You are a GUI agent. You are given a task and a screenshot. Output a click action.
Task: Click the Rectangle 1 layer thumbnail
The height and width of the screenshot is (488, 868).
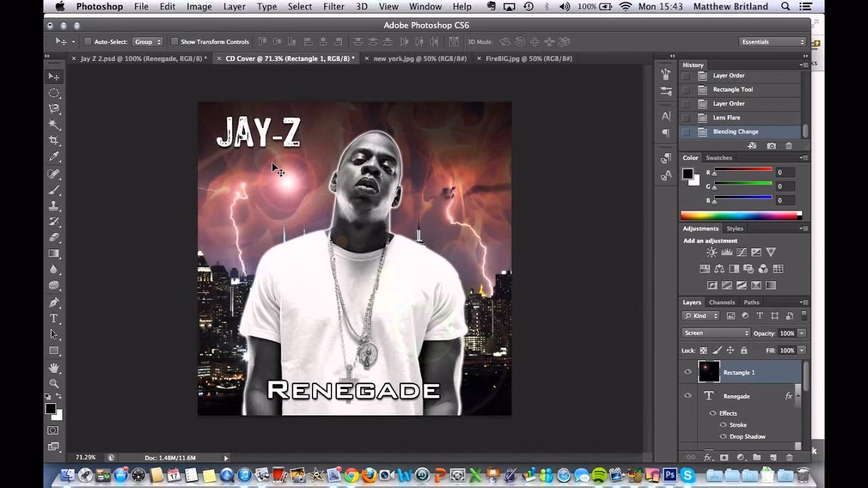709,371
